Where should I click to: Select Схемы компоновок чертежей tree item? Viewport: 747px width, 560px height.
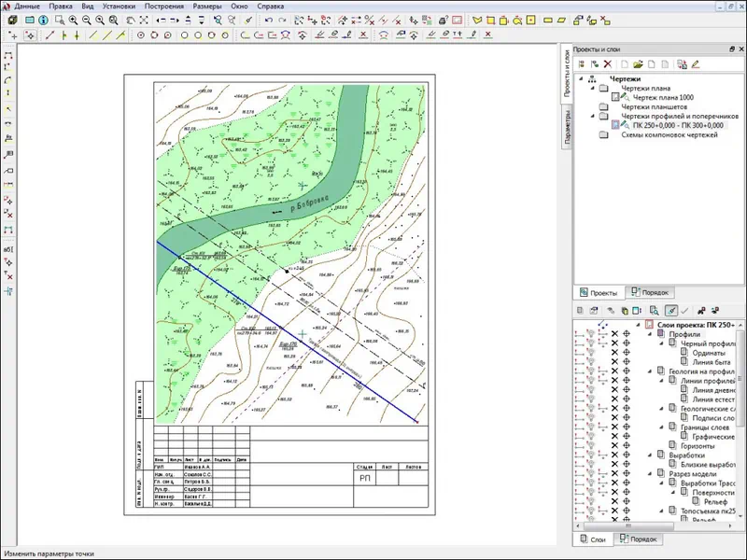(x=669, y=134)
